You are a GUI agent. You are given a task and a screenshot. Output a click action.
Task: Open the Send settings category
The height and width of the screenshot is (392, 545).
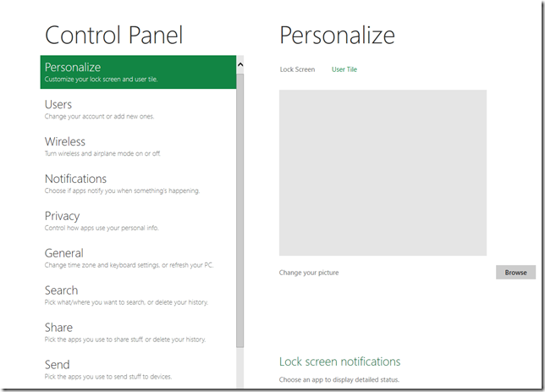(x=138, y=370)
